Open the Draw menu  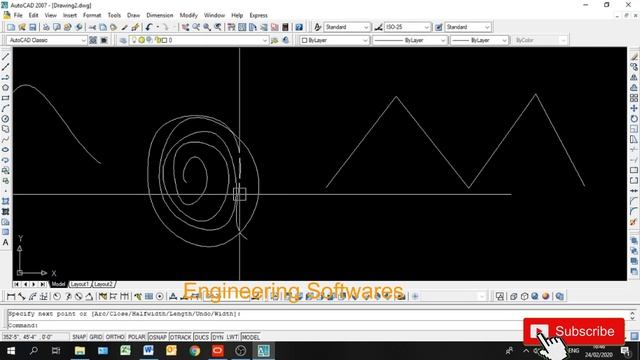coord(133,15)
